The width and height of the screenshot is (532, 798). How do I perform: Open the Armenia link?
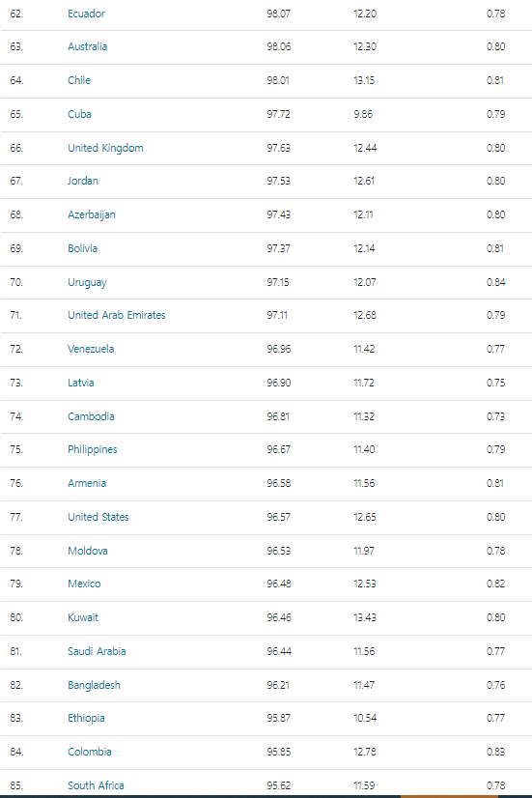pyautogui.click(x=87, y=483)
